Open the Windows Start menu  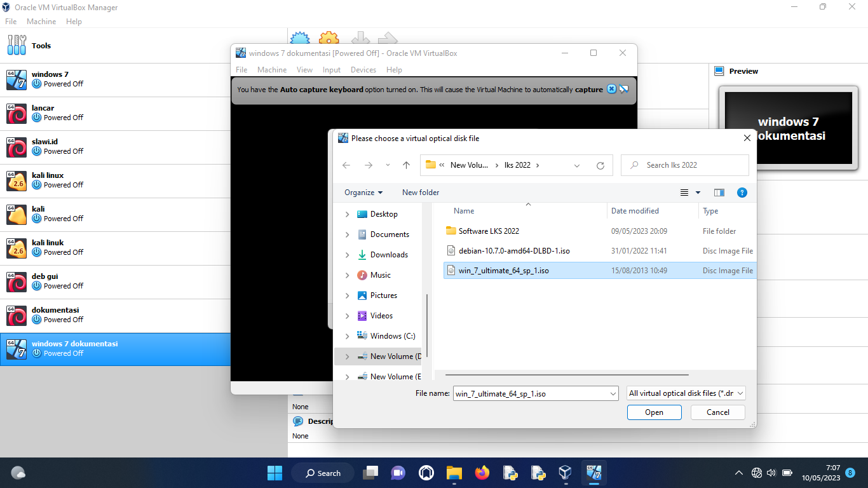pos(275,473)
